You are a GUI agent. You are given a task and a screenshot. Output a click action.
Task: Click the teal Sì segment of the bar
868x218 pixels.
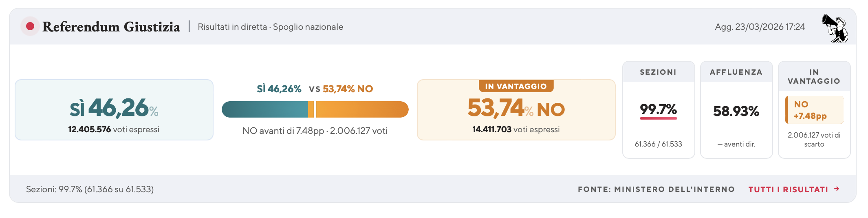(x=264, y=109)
